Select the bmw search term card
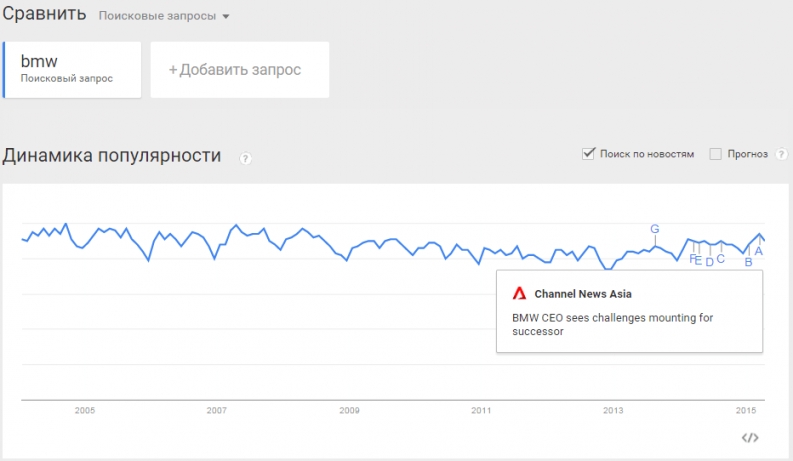Viewport: 793px width, 461px height. point(72,70)
